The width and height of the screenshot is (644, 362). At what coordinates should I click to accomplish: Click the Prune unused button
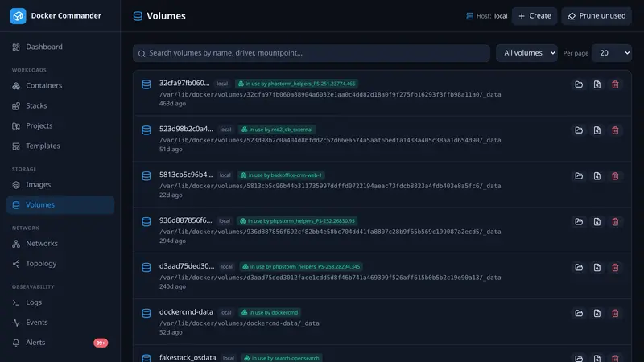pyautogui.click(x=597, y=16)
